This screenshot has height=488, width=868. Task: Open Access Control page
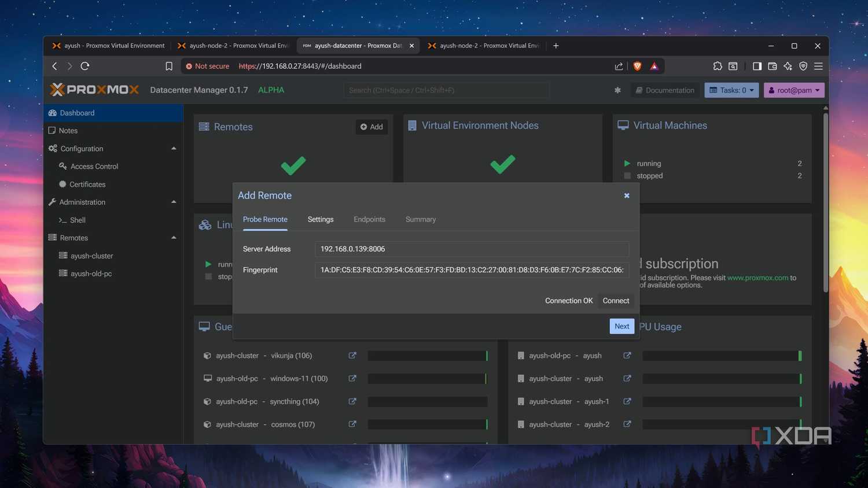[x=113, y=167]
